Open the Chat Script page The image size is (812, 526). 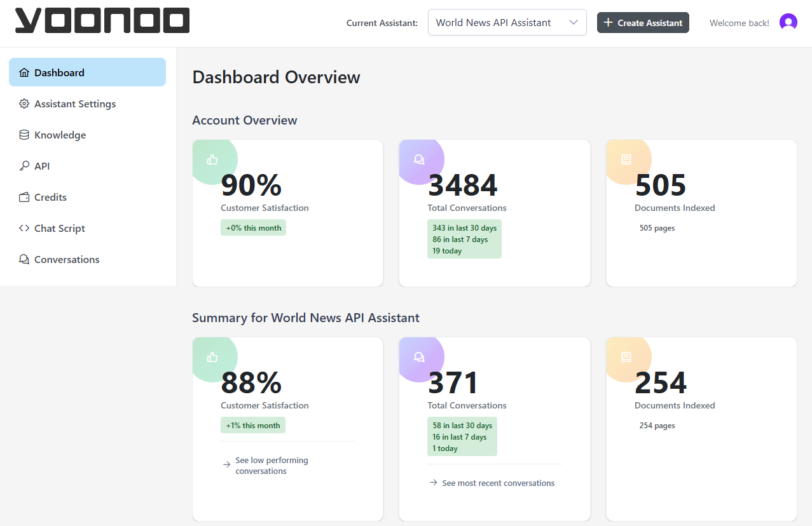[87, 228]
